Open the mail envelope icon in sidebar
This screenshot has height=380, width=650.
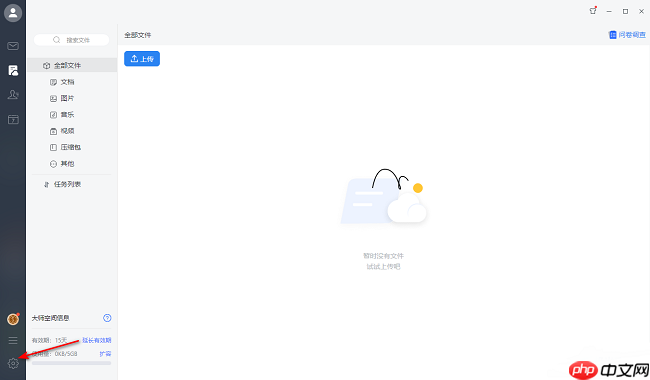pos(13,46)
